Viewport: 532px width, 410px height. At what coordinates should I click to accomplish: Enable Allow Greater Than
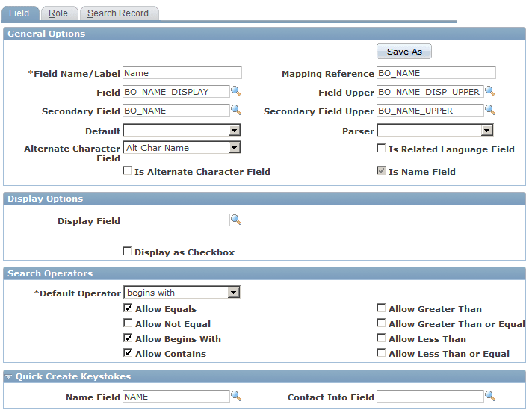pos(381,308)
